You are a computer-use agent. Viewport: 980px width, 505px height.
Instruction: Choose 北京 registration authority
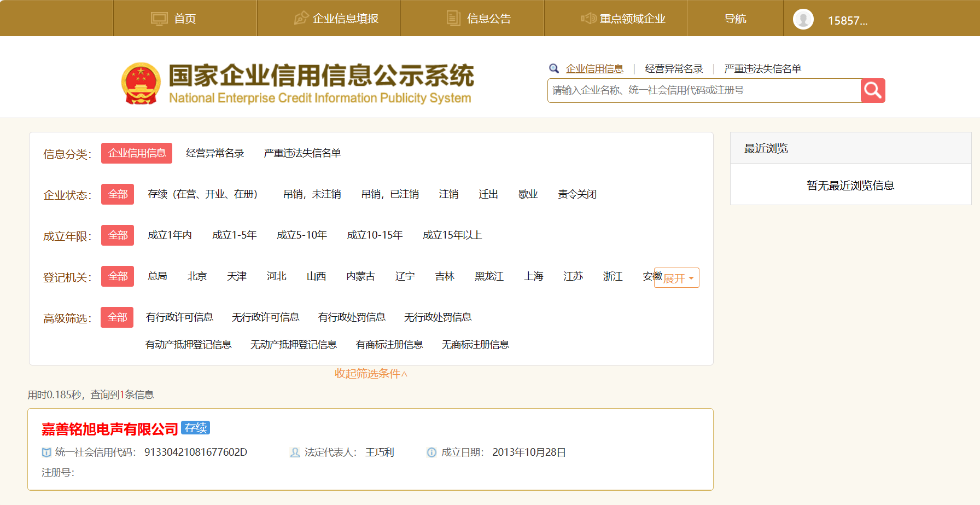click(x=197, y=276)
